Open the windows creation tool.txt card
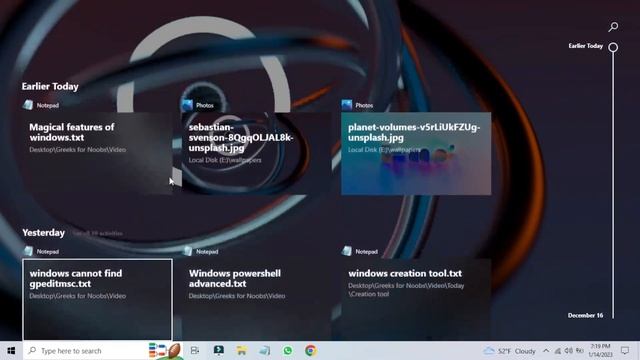The height and width of the screenshot is (360, 640). click(x=416, y=300)
